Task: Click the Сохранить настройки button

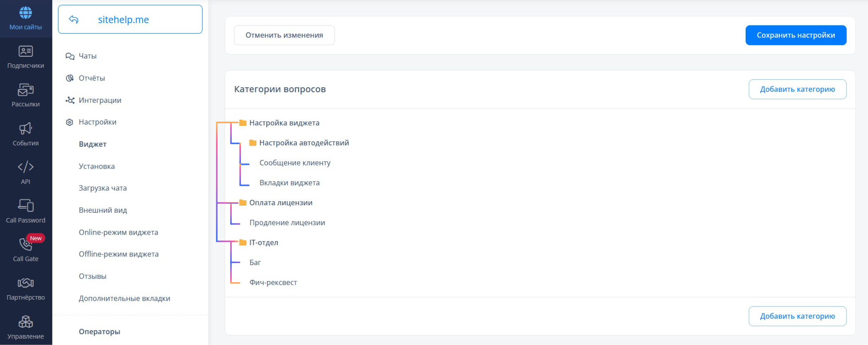Action: click(796, 35)
